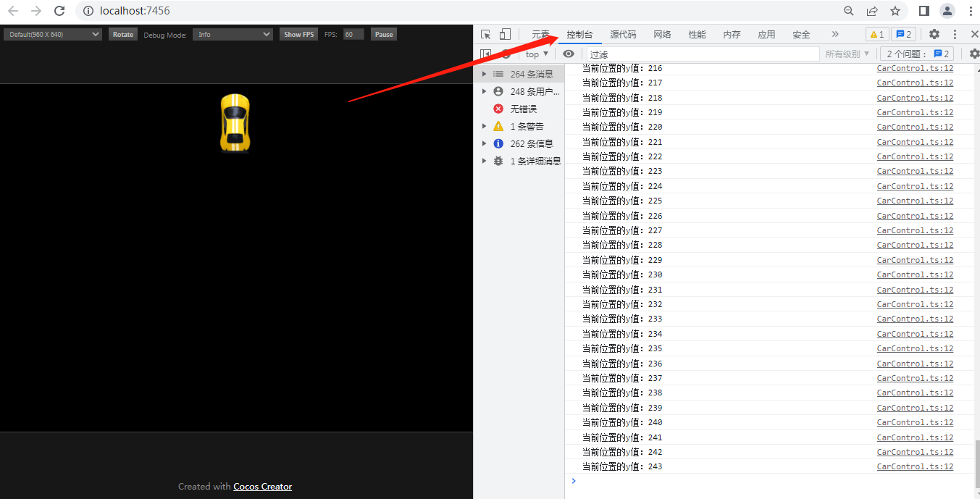Select the 无错误 sidebar row

(519, 109)
